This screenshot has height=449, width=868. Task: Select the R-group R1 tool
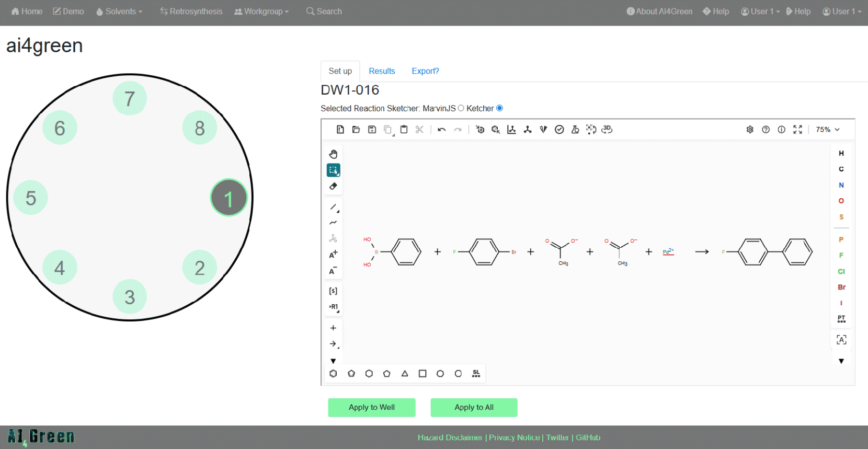(x=333, y=307)
